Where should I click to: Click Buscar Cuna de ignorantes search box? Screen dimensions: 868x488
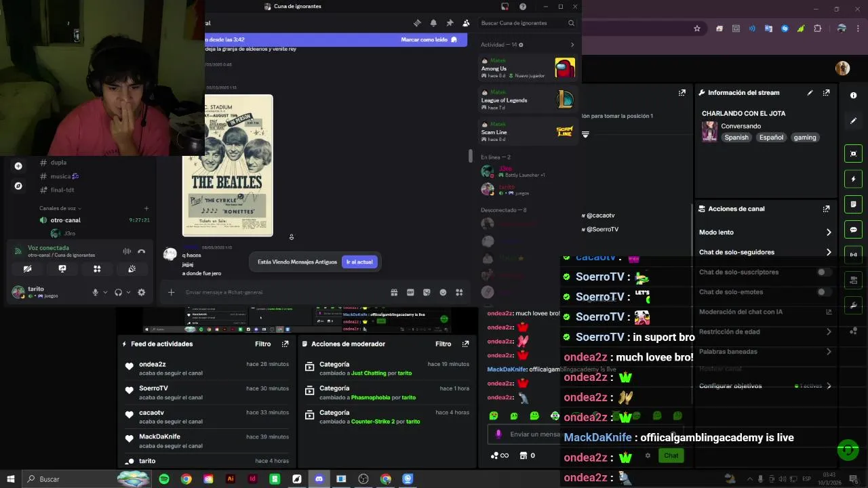pos(528,23)
